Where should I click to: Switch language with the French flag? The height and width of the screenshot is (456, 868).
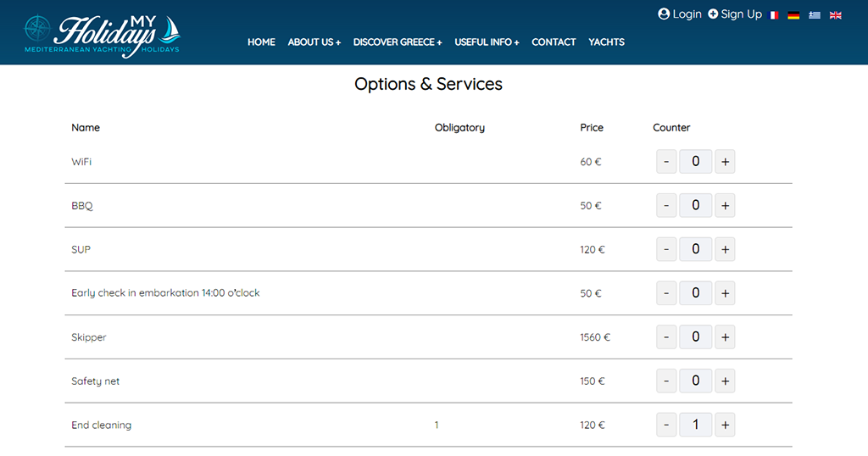point(774,15)
